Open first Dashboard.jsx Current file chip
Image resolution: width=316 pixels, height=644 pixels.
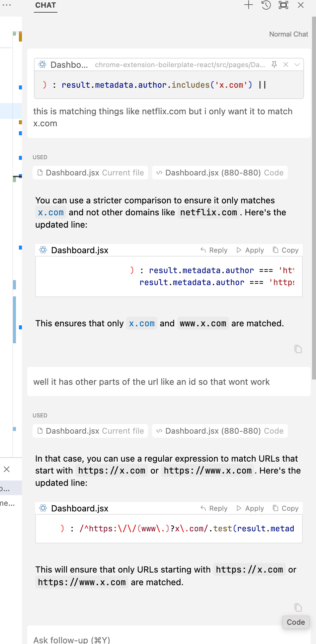[x=90, y=173]
